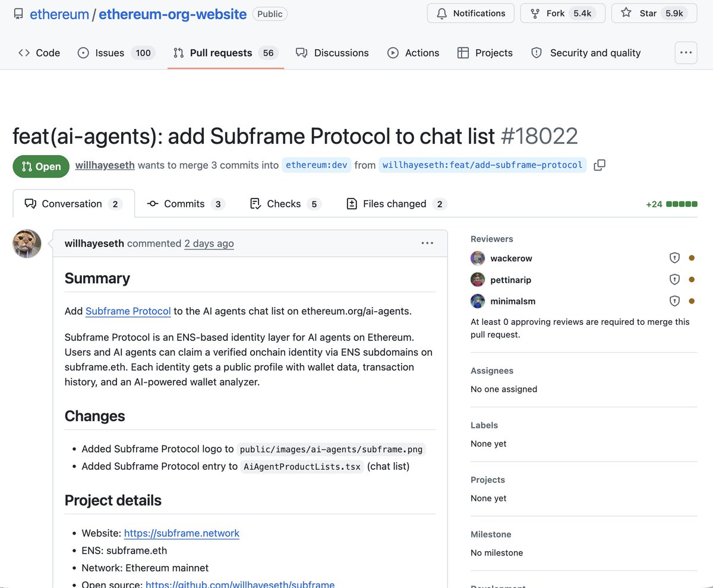Screen dimensions: 713x588
Task: Open reviewer minimalsm's profile
Action: (513, 301)
